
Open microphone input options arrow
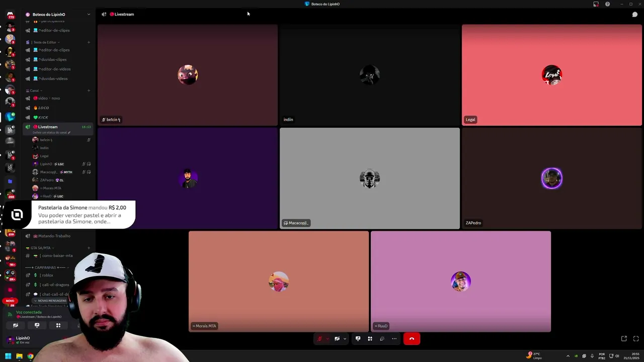(327, 339)
